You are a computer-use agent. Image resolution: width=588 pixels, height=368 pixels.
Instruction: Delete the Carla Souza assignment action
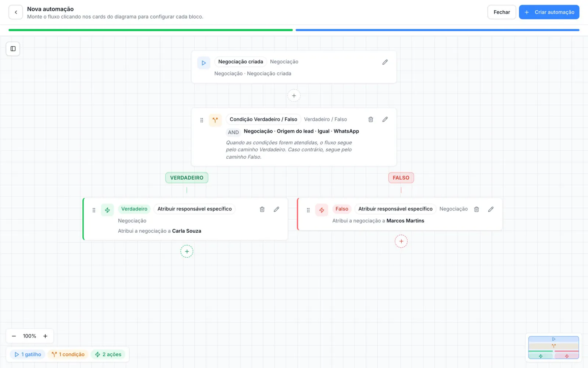[262, 209]
